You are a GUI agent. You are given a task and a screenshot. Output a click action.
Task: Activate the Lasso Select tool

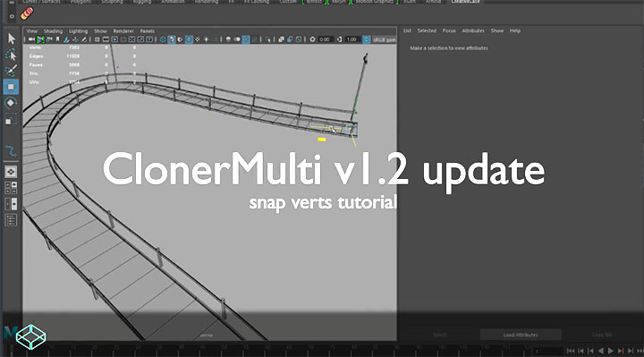(11, 55)
